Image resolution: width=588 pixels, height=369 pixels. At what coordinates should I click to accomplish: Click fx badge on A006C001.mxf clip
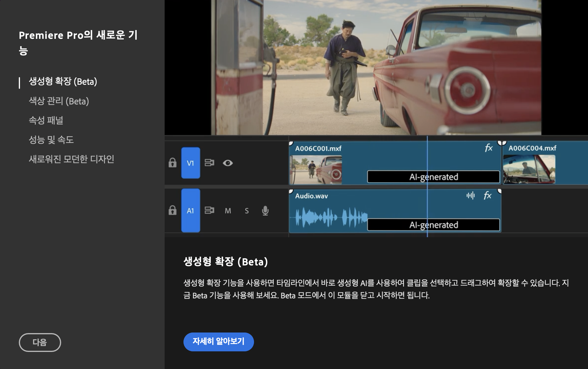(x=489, y=148)
